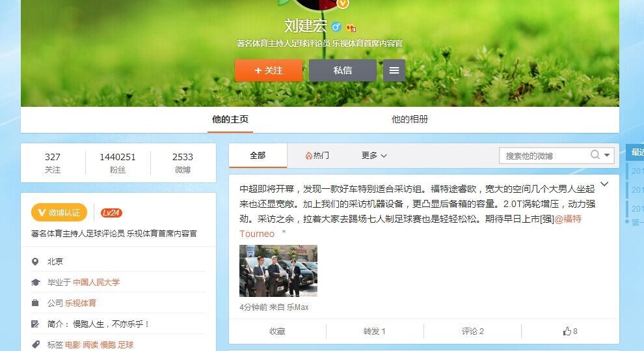
Task: Click the verified V icon on avatar
Action: tap(343, 4)
